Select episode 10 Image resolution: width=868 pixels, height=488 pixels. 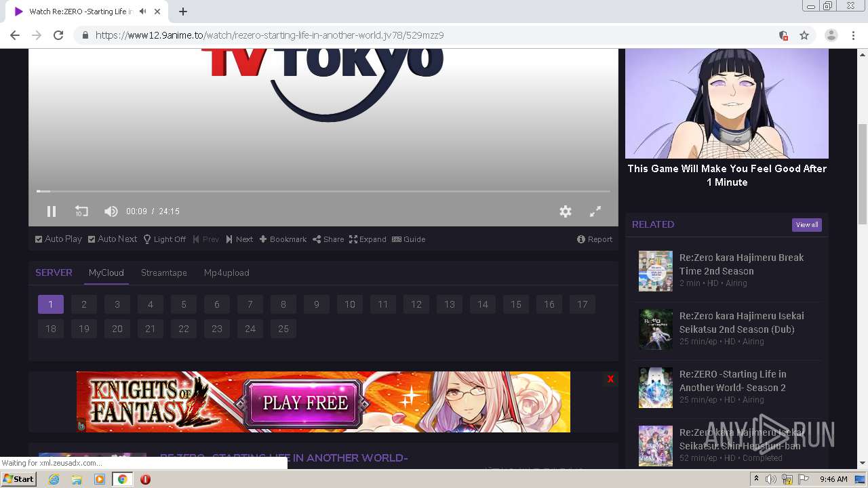350,304
